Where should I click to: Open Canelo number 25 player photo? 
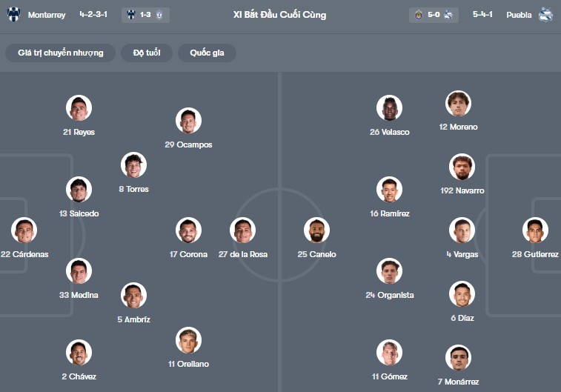coord(316,230)
